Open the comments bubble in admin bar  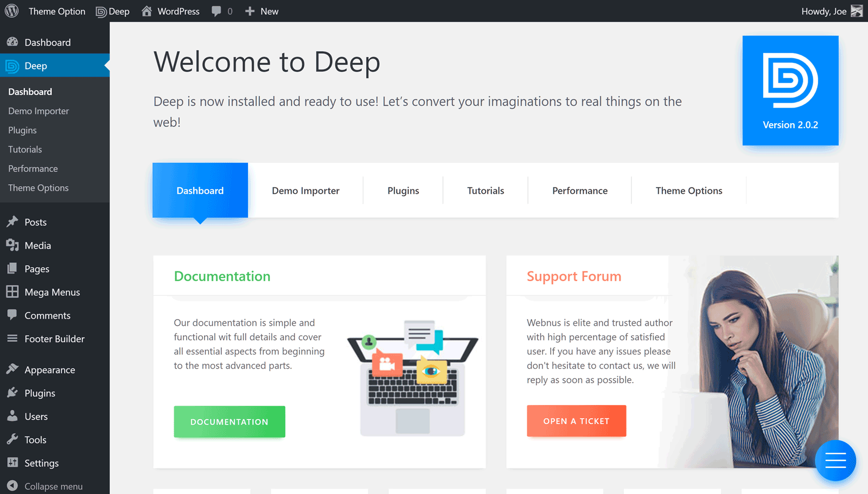(216, 11)
